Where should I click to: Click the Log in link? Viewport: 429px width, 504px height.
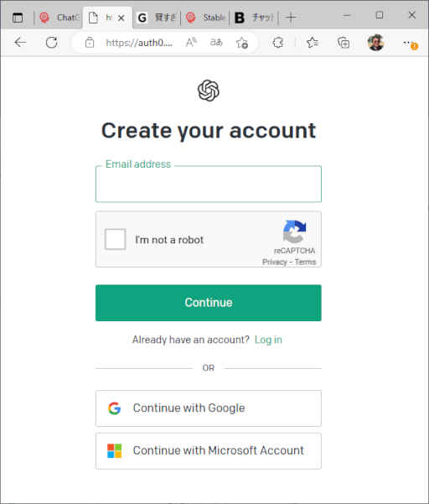[x=268, y=340]
